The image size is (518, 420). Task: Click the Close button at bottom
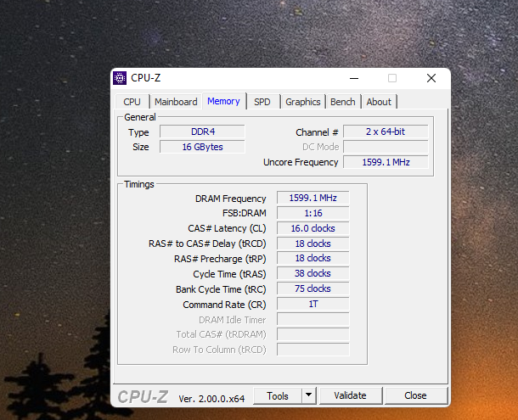[415, 395]
